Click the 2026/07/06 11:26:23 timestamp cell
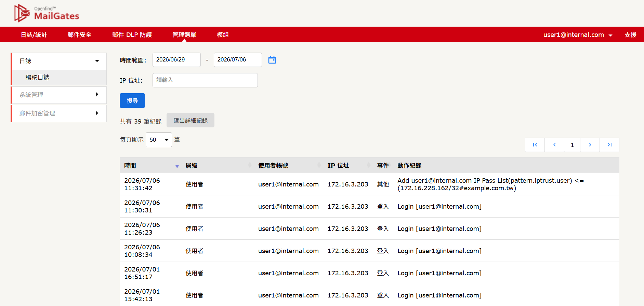The width and height of the screenshot is (644, 306). (x=142, y=229)
